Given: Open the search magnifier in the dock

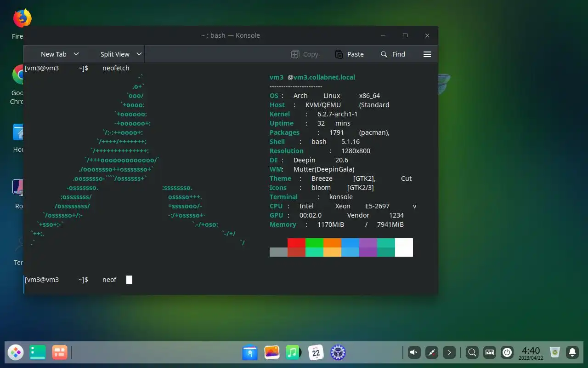Looking at the screenshot, I should click(472, 353).
